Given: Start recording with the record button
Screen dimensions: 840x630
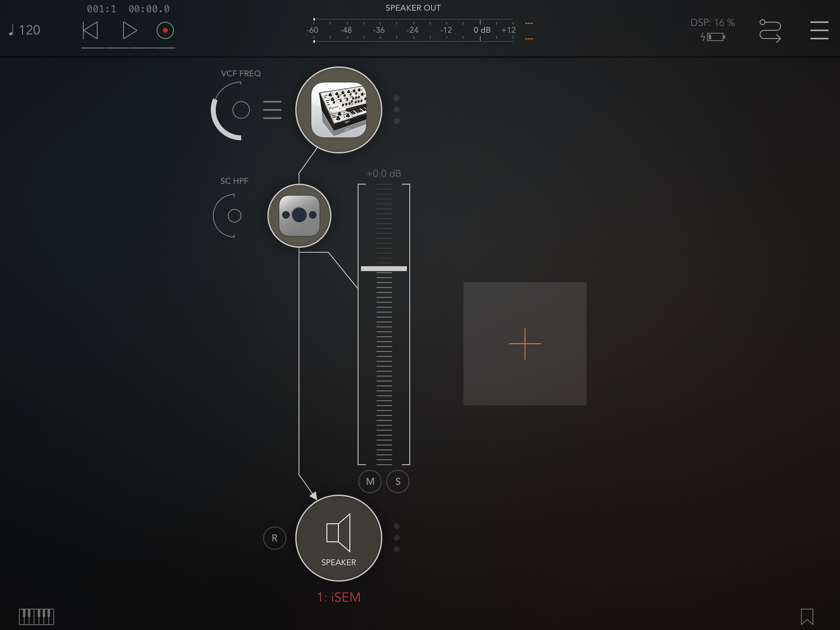Looking at the screenshot, I should click(165, 31).
